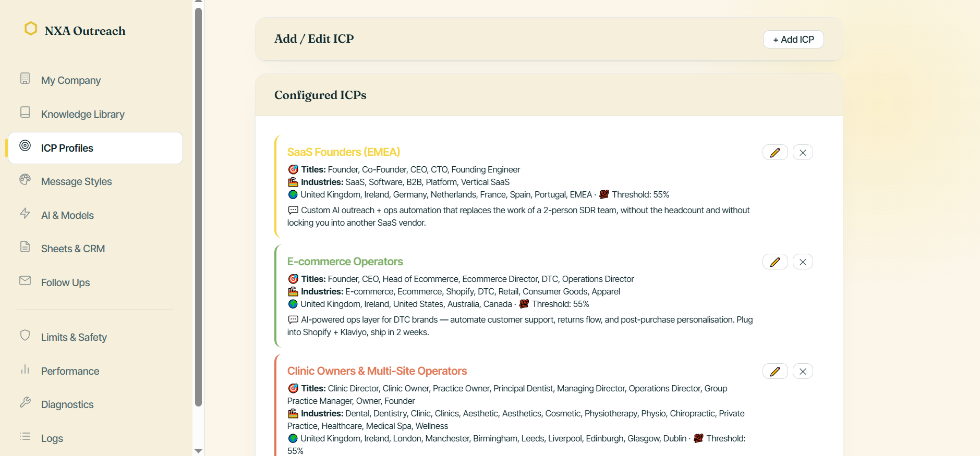
Task: Click the ICP Profiles target icon
Action: pos(25,145)
